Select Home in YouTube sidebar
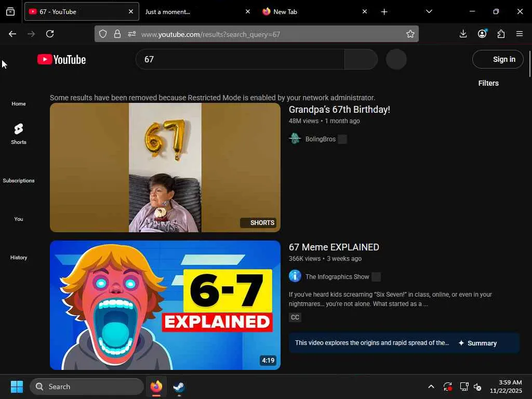The image size is (532, 399). point(19,104)
